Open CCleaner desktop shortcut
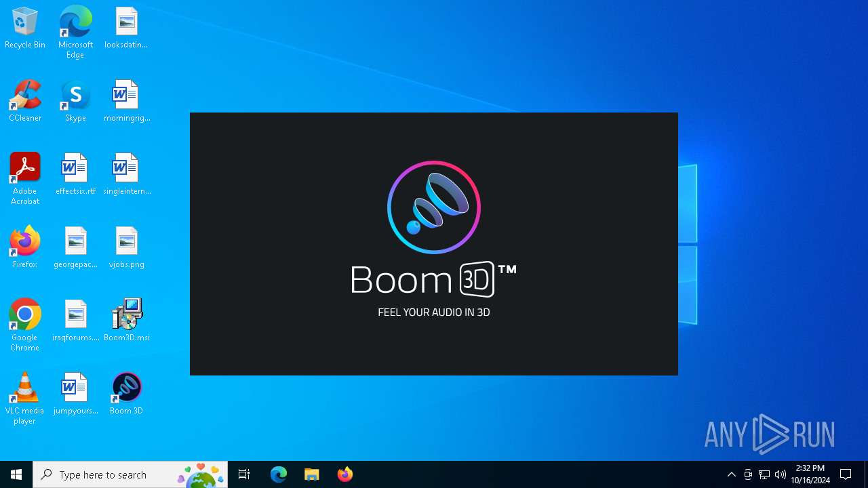The height and width of the screenshot is (488, 868). [25, 102]
